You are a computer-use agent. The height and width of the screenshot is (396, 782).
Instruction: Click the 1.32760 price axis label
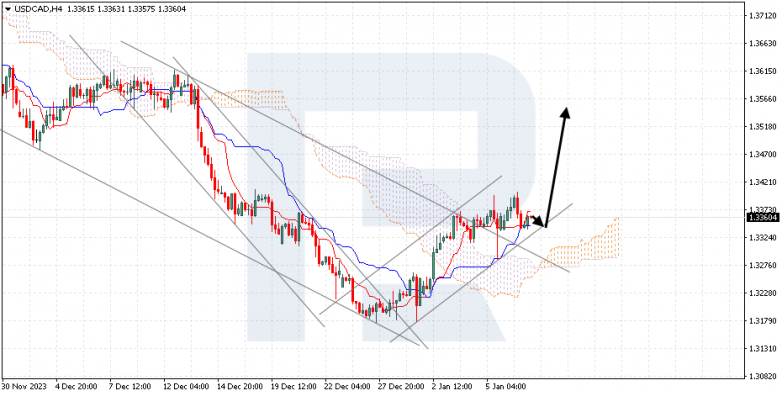[762, 265]
